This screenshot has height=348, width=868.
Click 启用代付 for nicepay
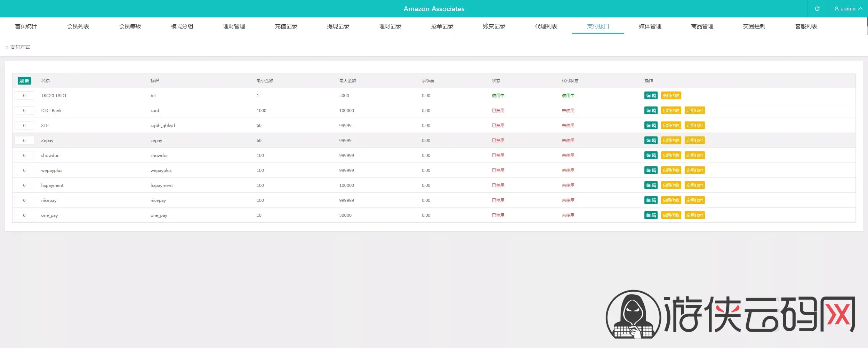pyautogui.click(x=695, y=200)
